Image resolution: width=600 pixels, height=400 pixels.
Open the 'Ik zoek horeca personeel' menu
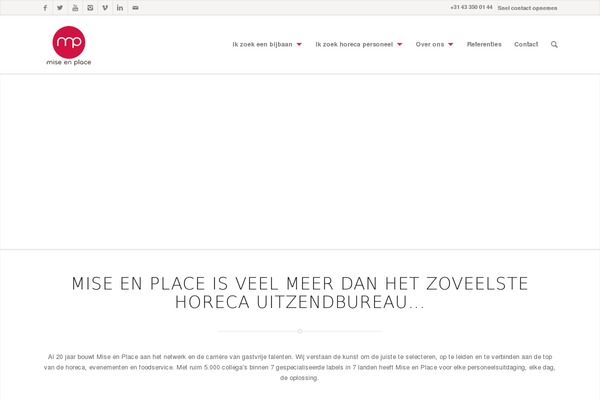click(354, 44)
